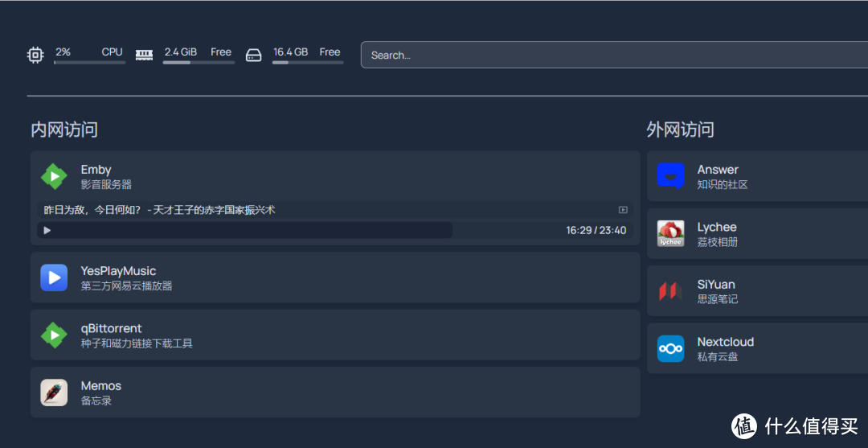Open the YesPlayMusic icon
The image size is (868, 448).
(x=54, y=277)
